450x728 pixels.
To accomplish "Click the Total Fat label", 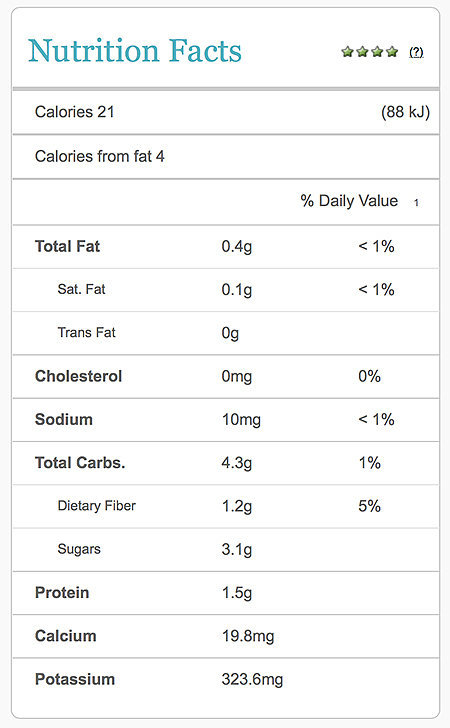I will (67, 246).
